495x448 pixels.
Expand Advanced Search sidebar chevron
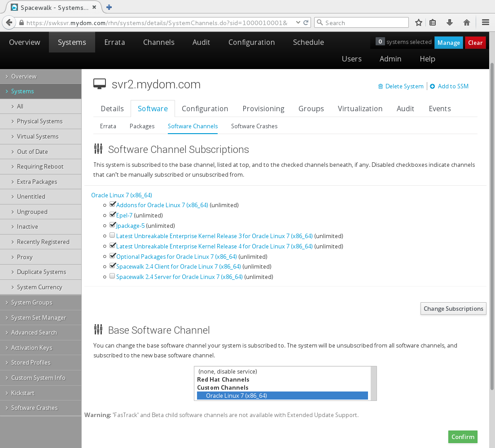[x=7, y=332]
